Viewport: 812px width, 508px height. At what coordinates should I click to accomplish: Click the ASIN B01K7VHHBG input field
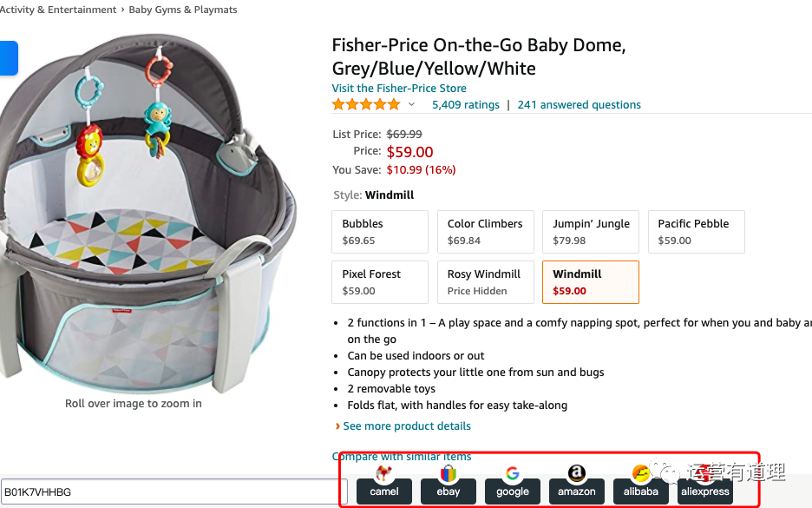pos(173,492)
